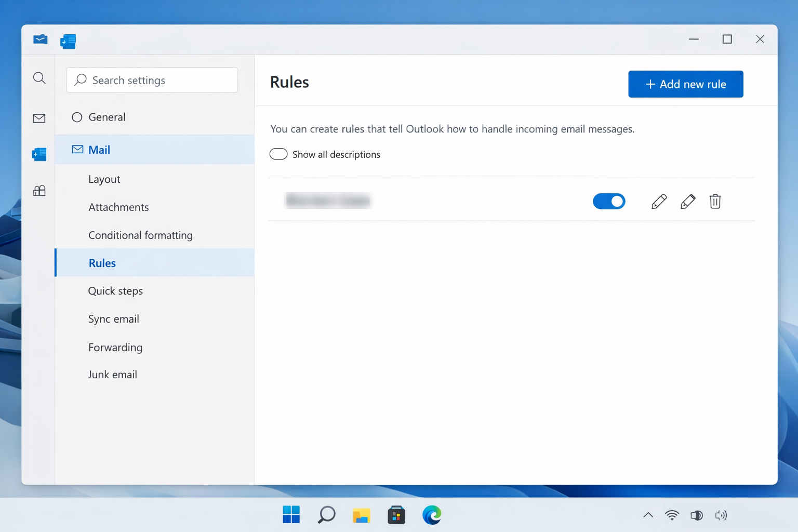The width and height of the screenshot is (798, 532).
Task: Edit the rule with the pencil icon
Action: point(659,201)
